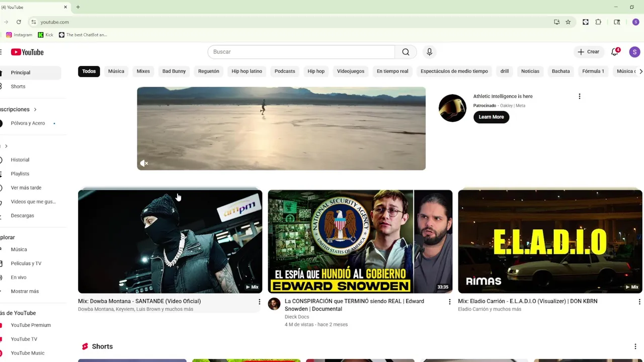This screenshot has width=644, height=362.
Task: Click the Dieck Docs channel avatar
Action: (x=274, y=304)
